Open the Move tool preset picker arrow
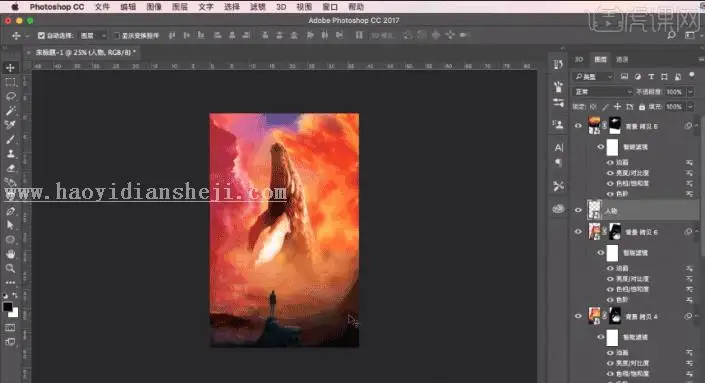Screen dimensions: 705x383 coord(27,36)
